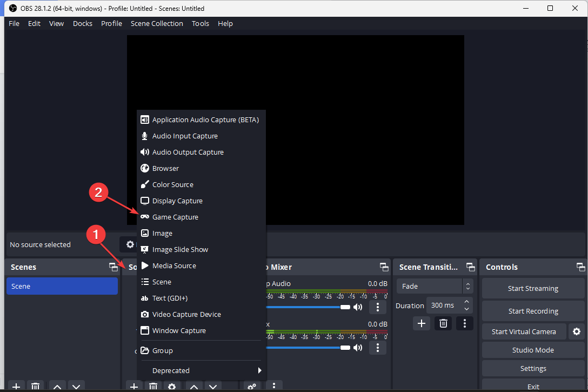Select Audio Output Capture source

point(202,152)
